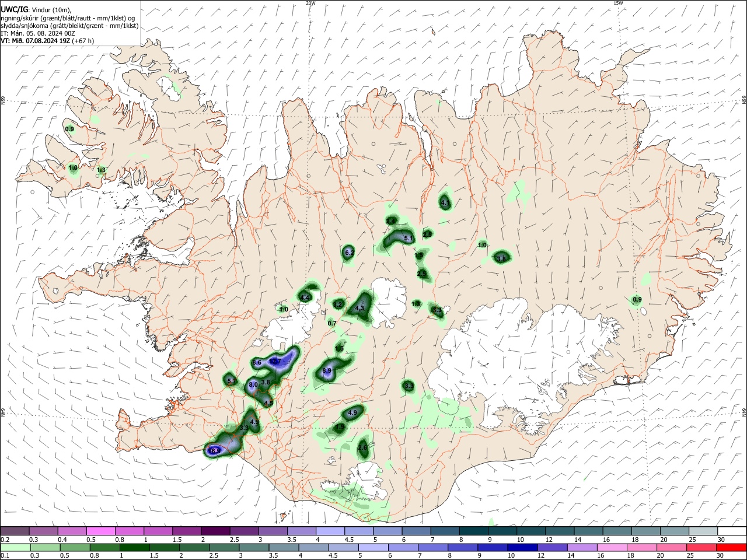Click the '20W' longitude label
This screenshot has width=747, height=560.
(x=310, y=3)
